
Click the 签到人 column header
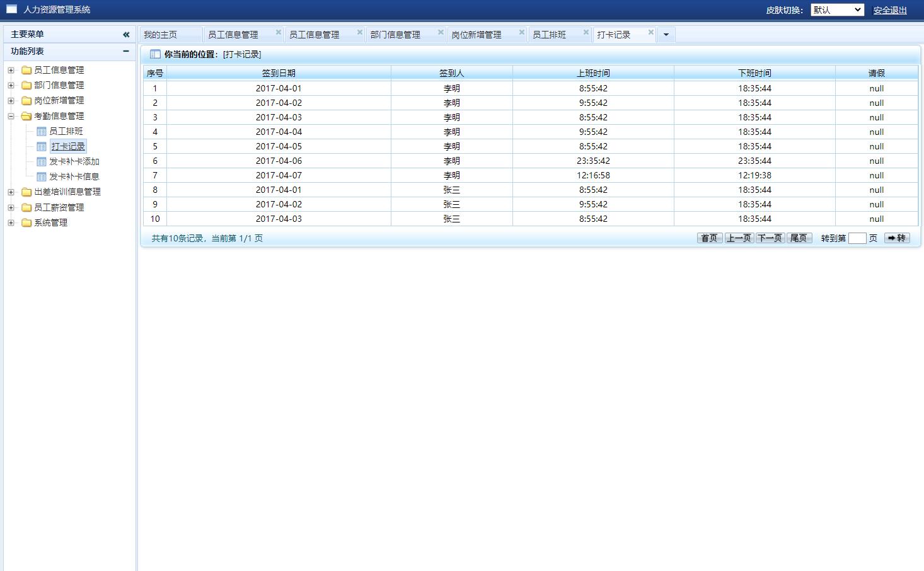(x=452, y=73)
